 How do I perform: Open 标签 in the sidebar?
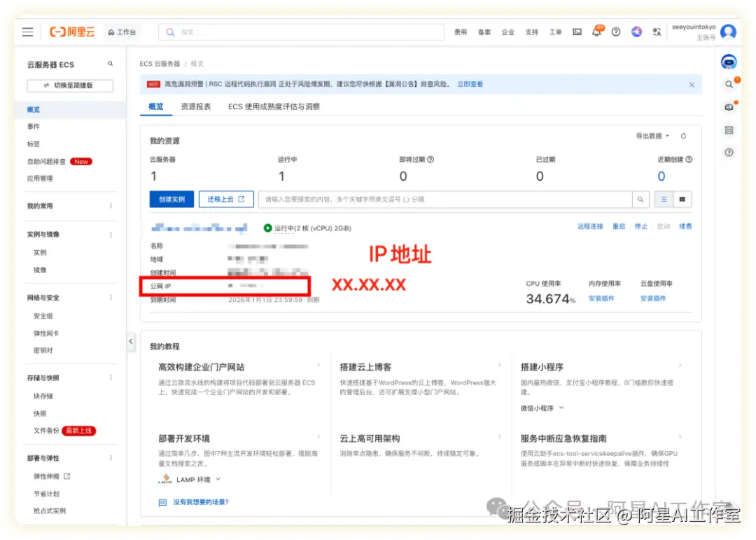pos(34,144)
